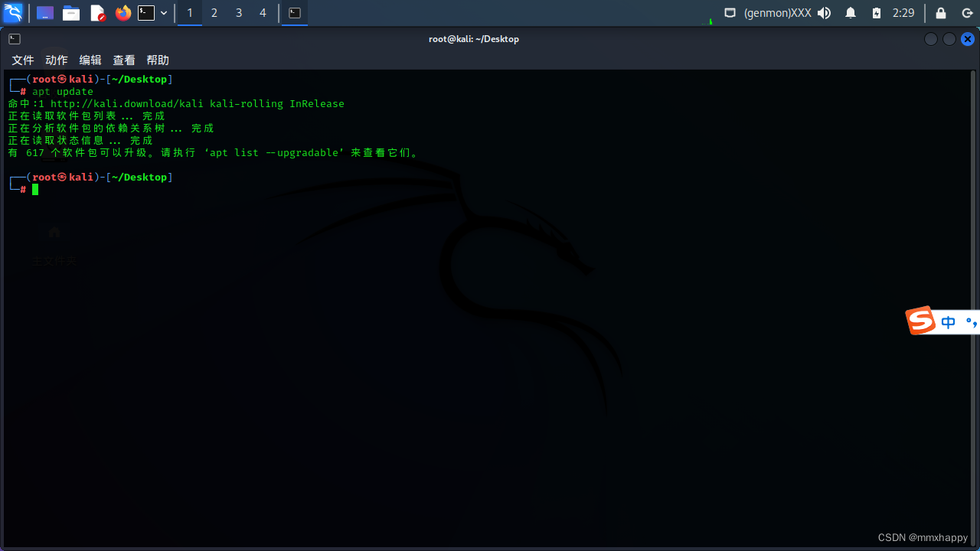The width and height of the screenshot is (980, 551).
Task: Switch to workspace 3
Action: click(x=239, y=13)
